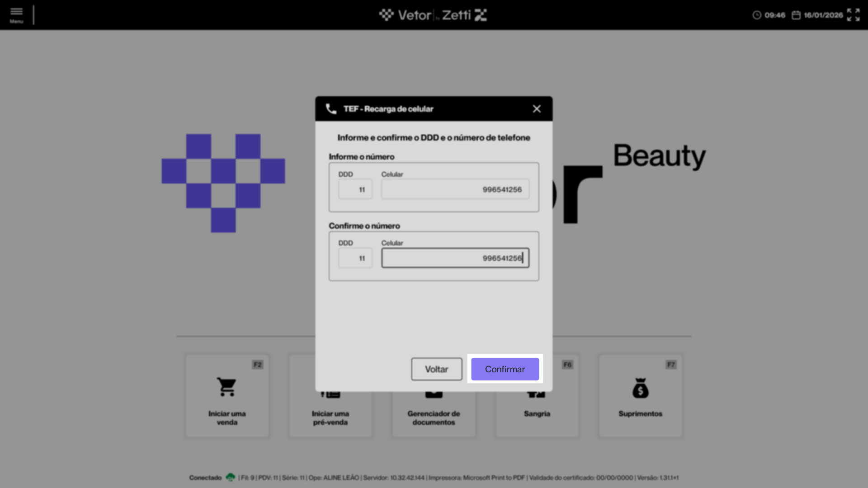The image size is (868, 488).
Task: Focus the confirmation Celular field
Action: (x=455, y=258)
